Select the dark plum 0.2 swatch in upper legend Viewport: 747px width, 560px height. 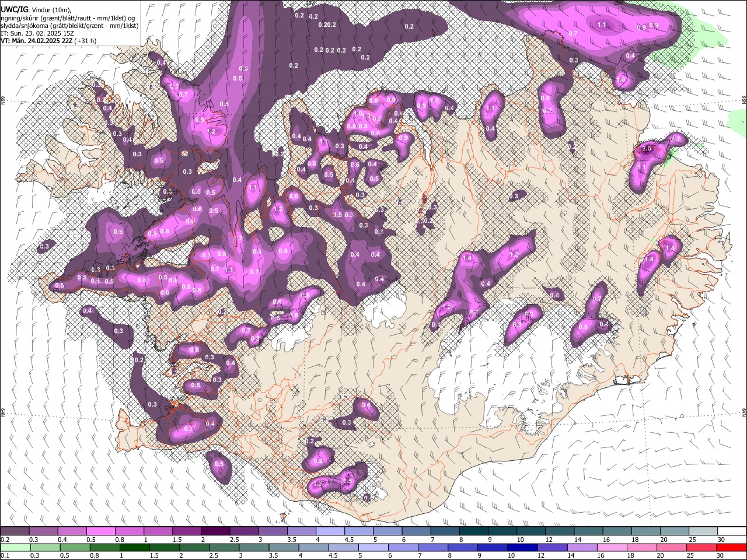pyautogui.click(x=15, y=531)
